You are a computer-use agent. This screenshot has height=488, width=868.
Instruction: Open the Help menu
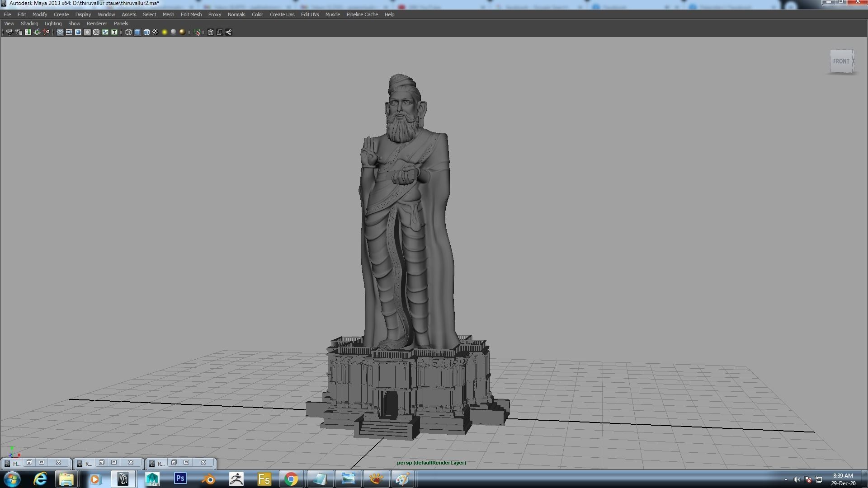[389, 14]
